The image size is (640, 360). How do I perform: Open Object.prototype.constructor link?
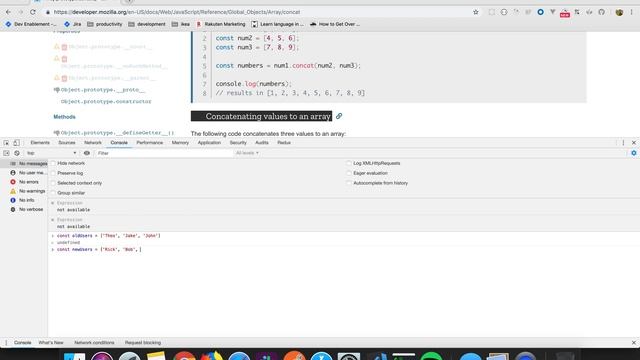(106, 101)
